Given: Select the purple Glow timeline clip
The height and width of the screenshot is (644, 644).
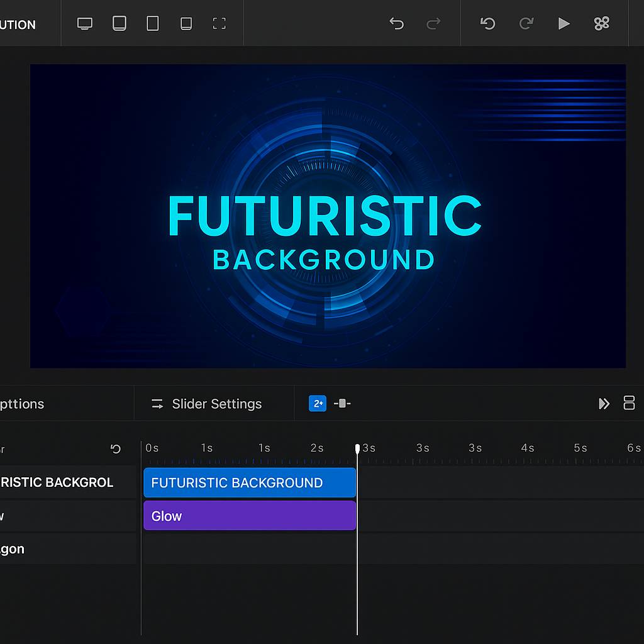Looking at the screenshot, I should (x=250, y=516).
